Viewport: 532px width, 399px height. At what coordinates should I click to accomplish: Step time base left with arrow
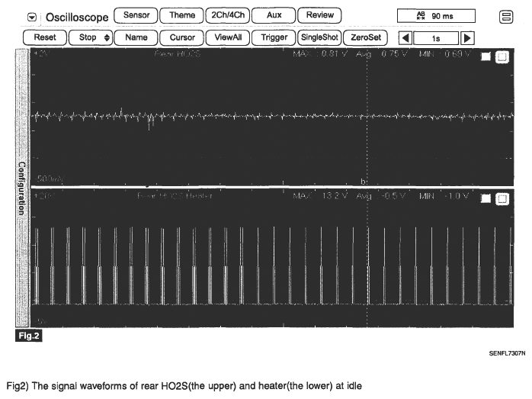click(405, 37)
